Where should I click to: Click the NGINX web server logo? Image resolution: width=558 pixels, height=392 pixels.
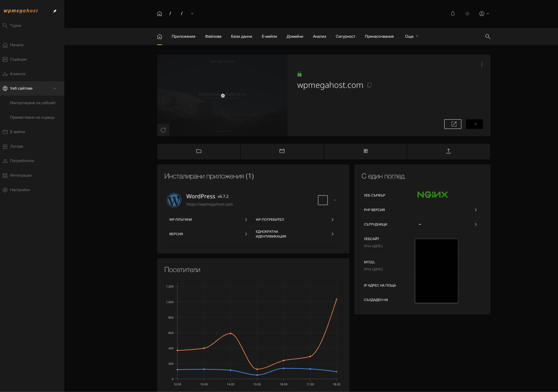[432, 195]
